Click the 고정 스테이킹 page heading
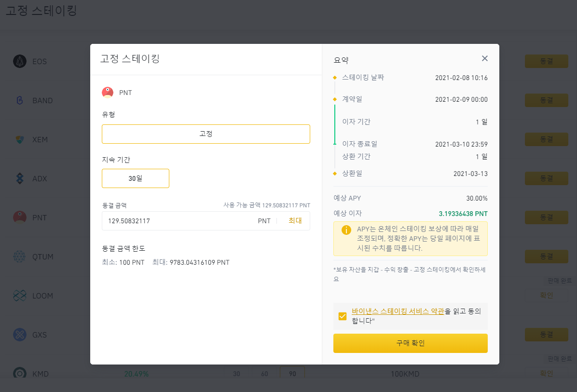 (41, 10)
